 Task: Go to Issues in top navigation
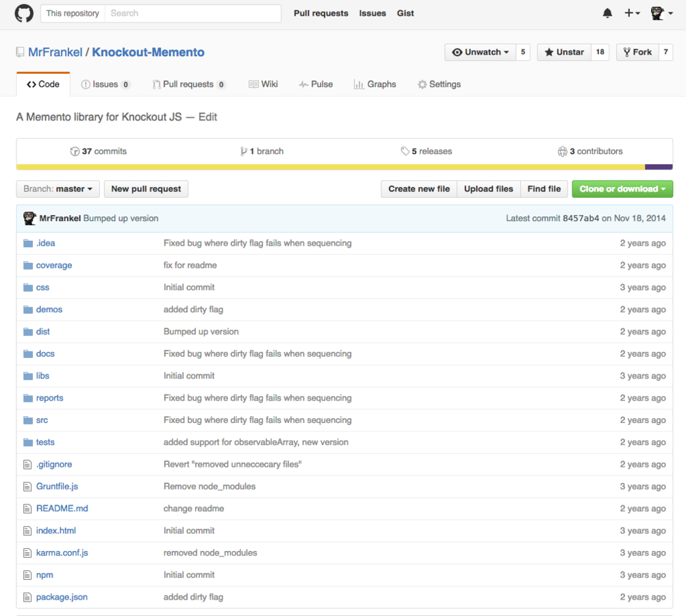point(372,13)
